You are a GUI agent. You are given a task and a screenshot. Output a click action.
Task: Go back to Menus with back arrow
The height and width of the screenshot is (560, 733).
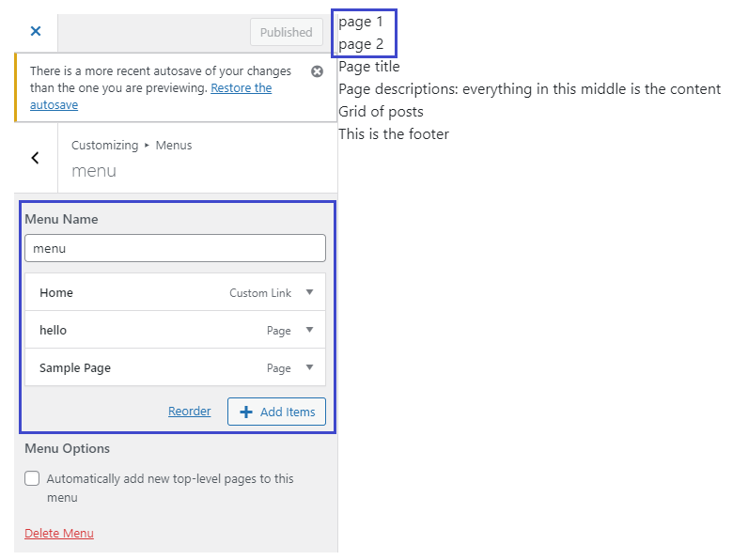(36, 158)
